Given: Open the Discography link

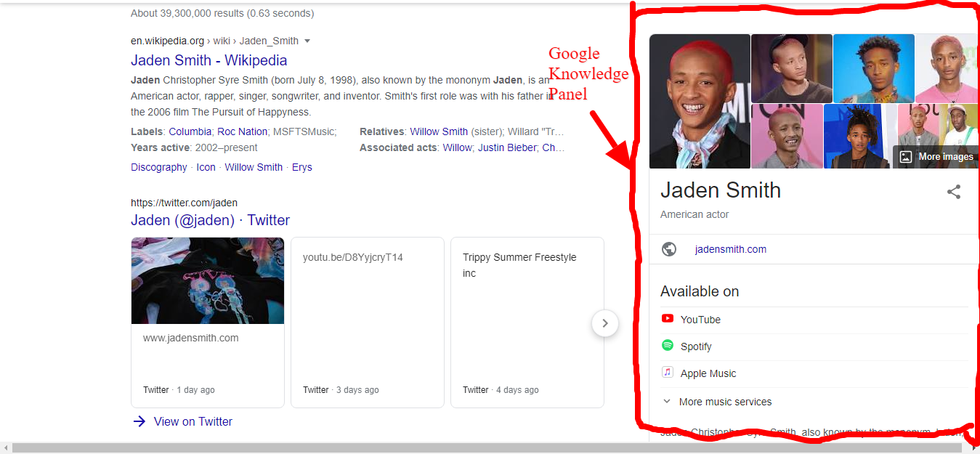Looking at the screenshot, I should [158, 166].
